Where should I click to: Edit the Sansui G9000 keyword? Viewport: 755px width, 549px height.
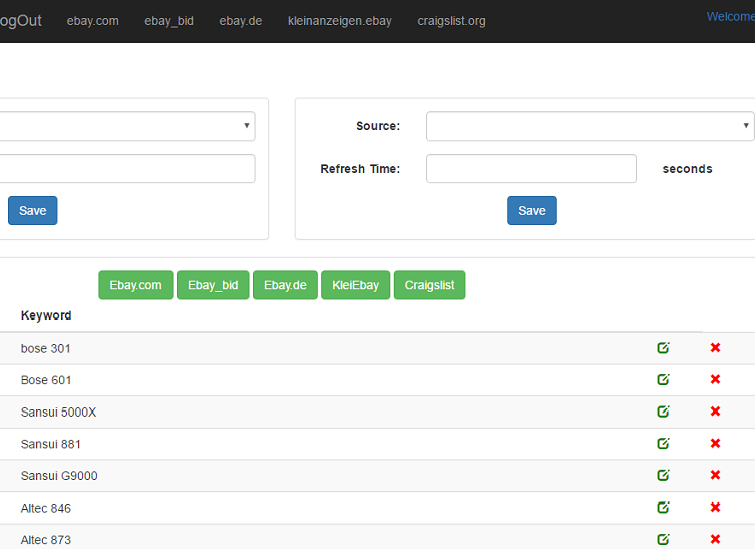[x=664, y=475]
